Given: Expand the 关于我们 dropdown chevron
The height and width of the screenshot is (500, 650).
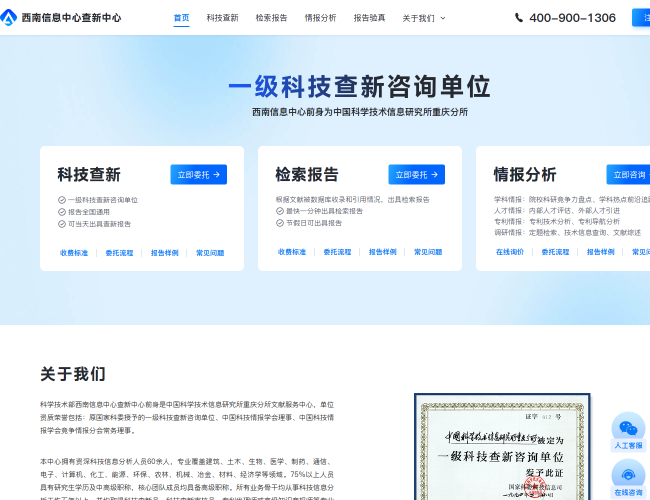Looking at the screenshot, I should (443, 18).
